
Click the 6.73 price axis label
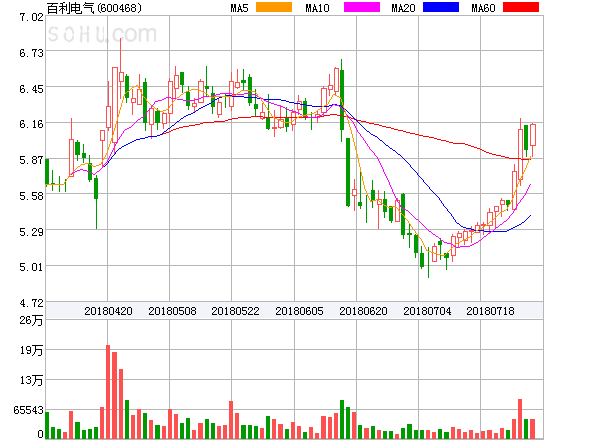31,53
